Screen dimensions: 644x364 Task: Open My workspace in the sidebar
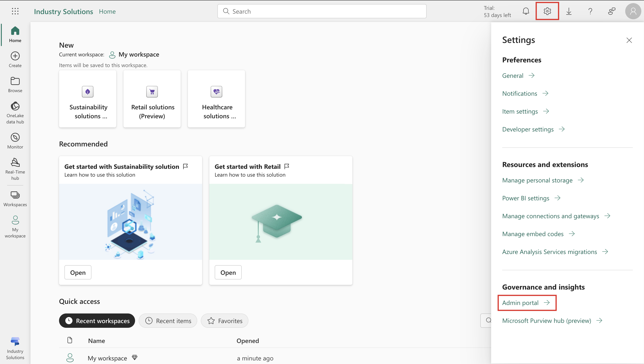point(15,227)
